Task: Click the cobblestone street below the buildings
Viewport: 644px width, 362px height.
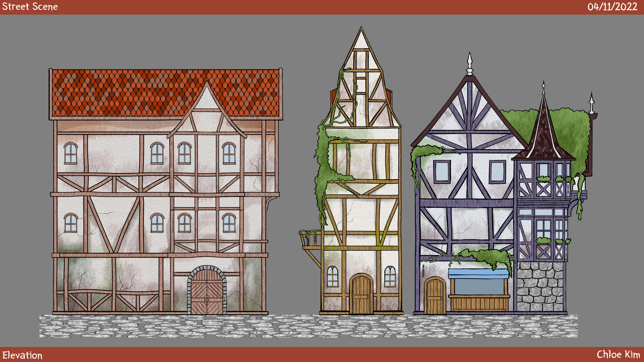Action: pyautogui.click(x=308, y=326)
